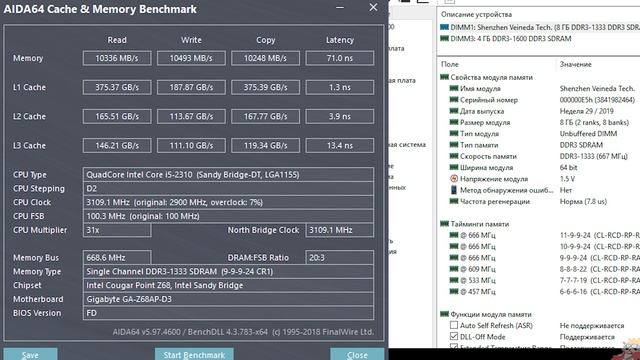Click the icon beside @ 533 МГц

[x=454, y=280]
